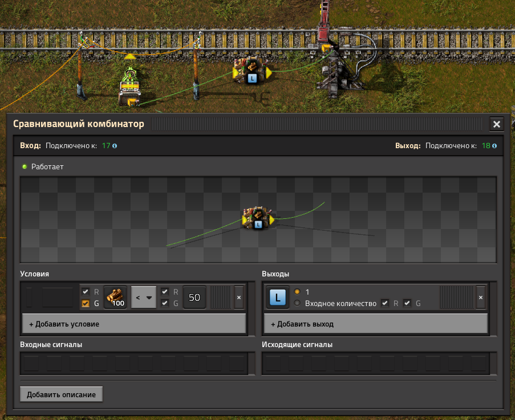Open the comparison operator dropdown

pyautogui.click(x=144, y=297)
